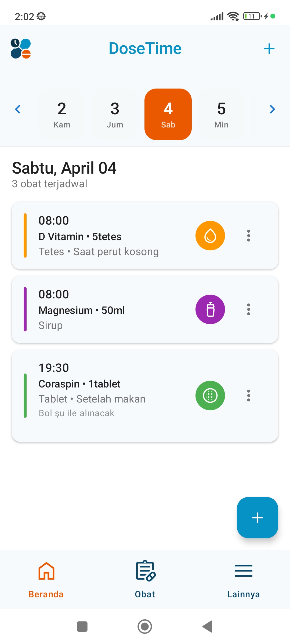Go to next dates with the right chevron
Image resolution: width=290 pixels, height=644 pixels.
[272, 109]
